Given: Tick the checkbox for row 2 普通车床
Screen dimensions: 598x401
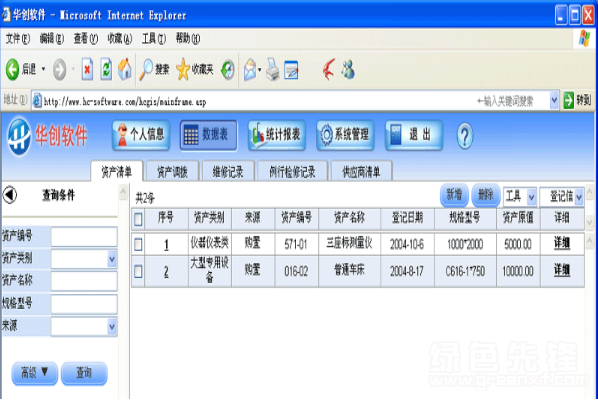Looking at the screenshot, I should (x=138, y=271).
